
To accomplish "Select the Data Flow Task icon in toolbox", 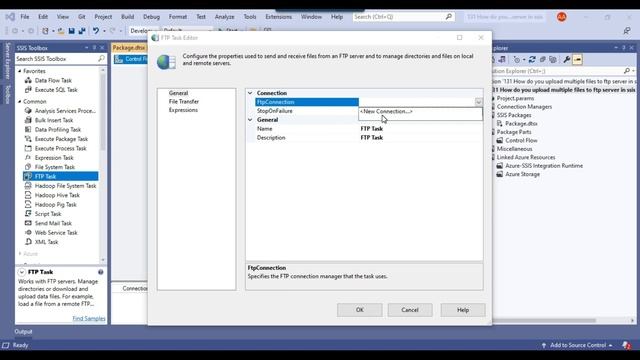I will 28,80.
